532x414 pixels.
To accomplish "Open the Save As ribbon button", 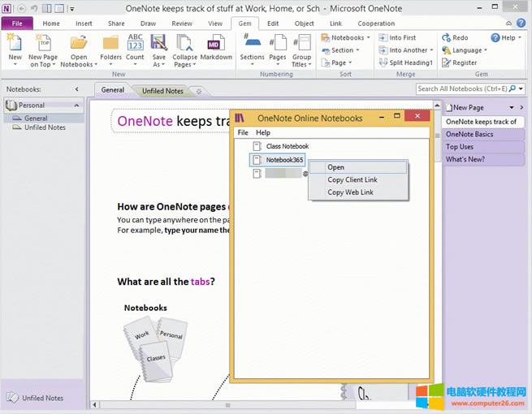I will (x=159, y=43).
